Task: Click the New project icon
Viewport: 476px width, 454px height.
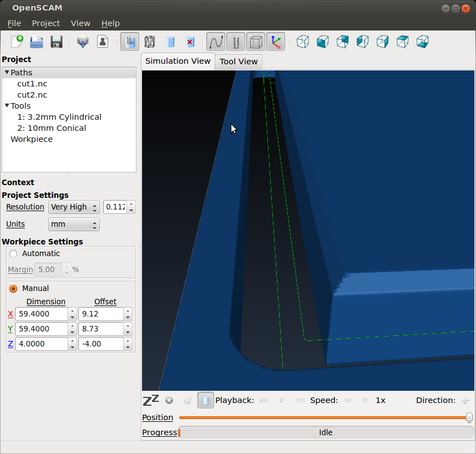Action: point(17,42)
